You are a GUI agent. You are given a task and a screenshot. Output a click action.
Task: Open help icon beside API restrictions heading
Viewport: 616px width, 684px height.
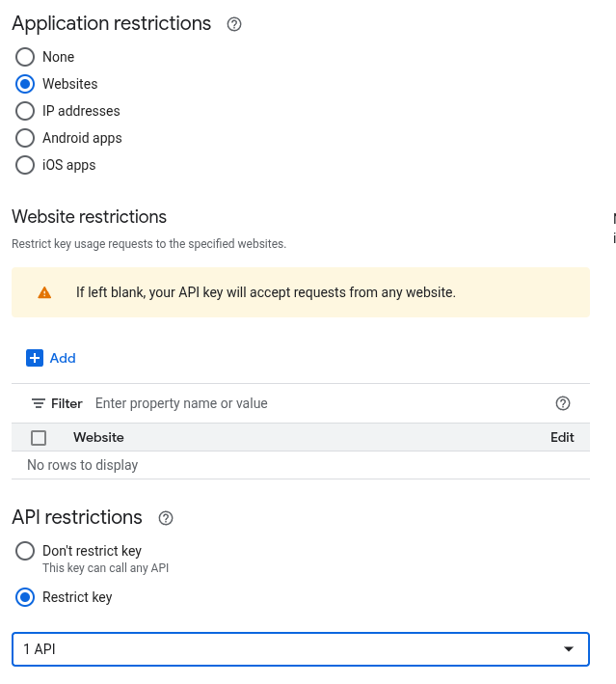coord(166,518)
